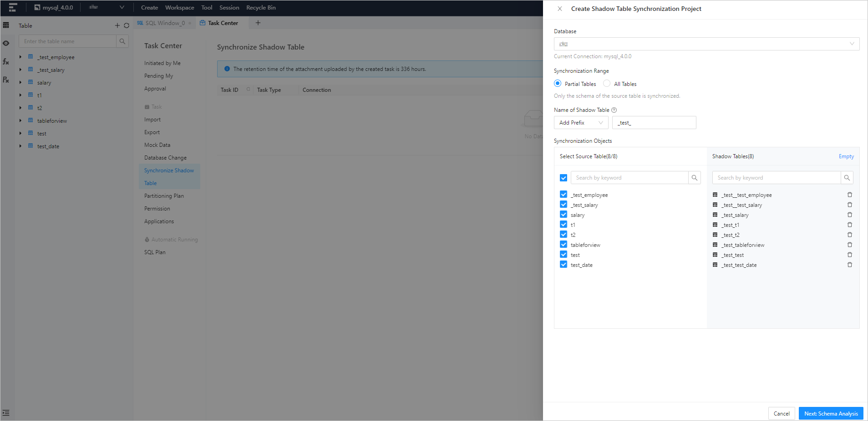868x421 pixels.
Task: Click trash icon next to _test_t1
Action: 849,225
